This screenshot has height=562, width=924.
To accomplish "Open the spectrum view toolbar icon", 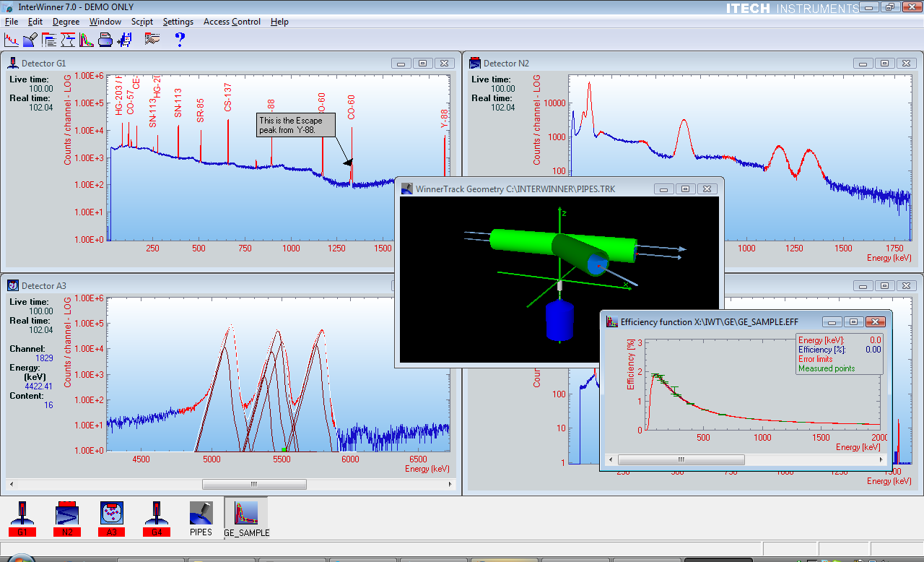I will pos(11,40).
